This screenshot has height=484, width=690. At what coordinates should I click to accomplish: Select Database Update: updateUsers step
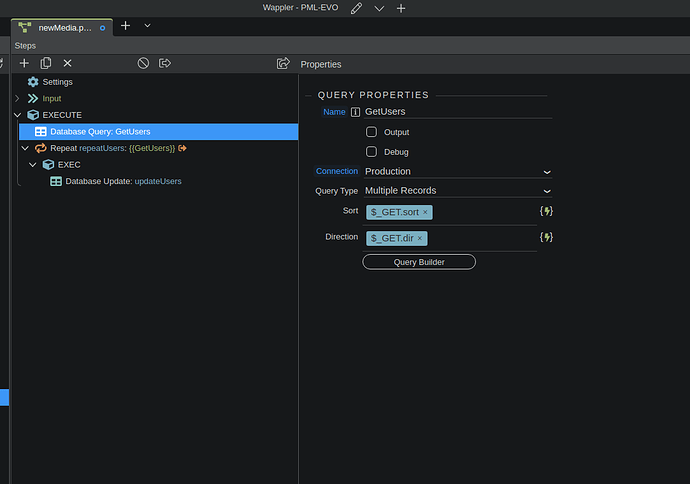[123, 181]
